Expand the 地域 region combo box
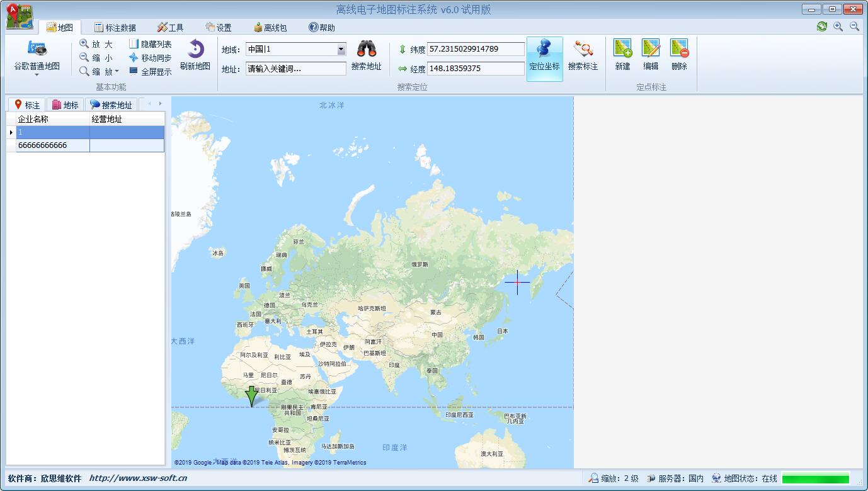Image resolution: width=868 pixels, height=491 pixels. (x=341, y=49)
